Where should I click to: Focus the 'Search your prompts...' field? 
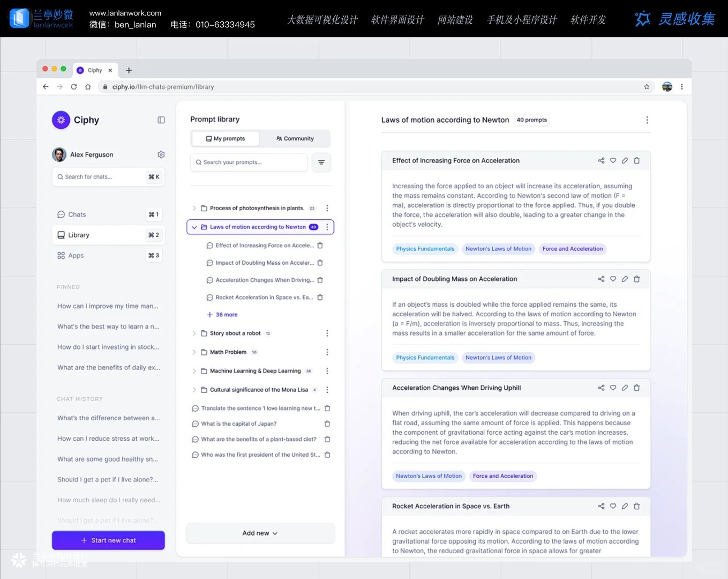pos(249,162)
